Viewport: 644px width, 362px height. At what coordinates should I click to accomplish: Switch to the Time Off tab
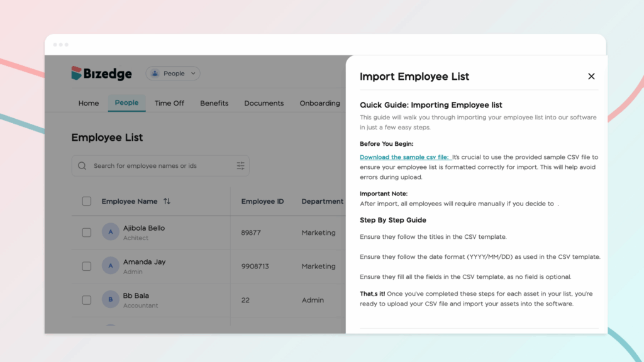170,103
